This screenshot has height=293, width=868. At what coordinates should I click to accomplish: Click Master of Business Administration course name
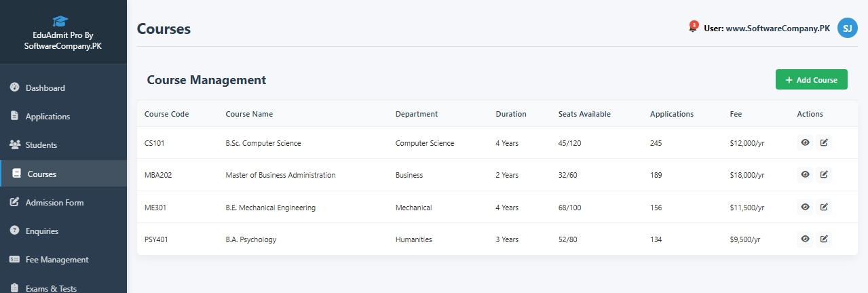280,175
